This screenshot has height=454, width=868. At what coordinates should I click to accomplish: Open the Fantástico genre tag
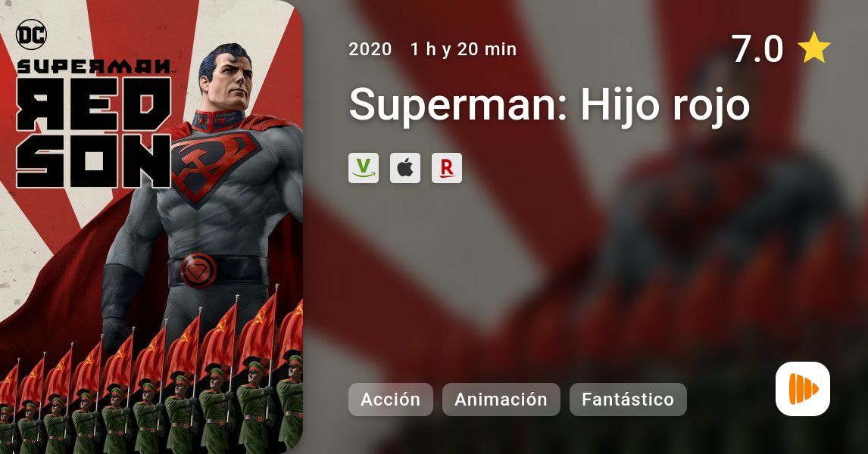(628, 400)
